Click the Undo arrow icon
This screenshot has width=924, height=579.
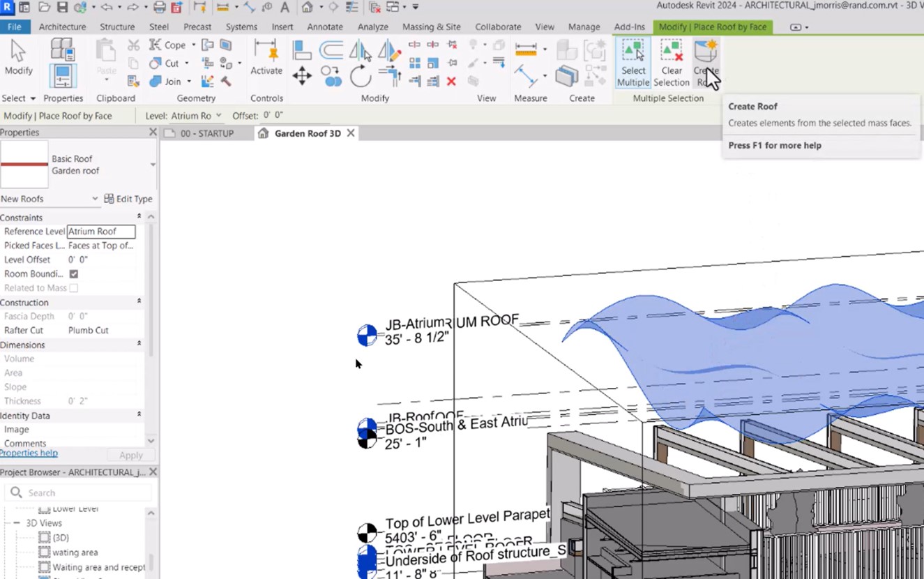[107, 8]
